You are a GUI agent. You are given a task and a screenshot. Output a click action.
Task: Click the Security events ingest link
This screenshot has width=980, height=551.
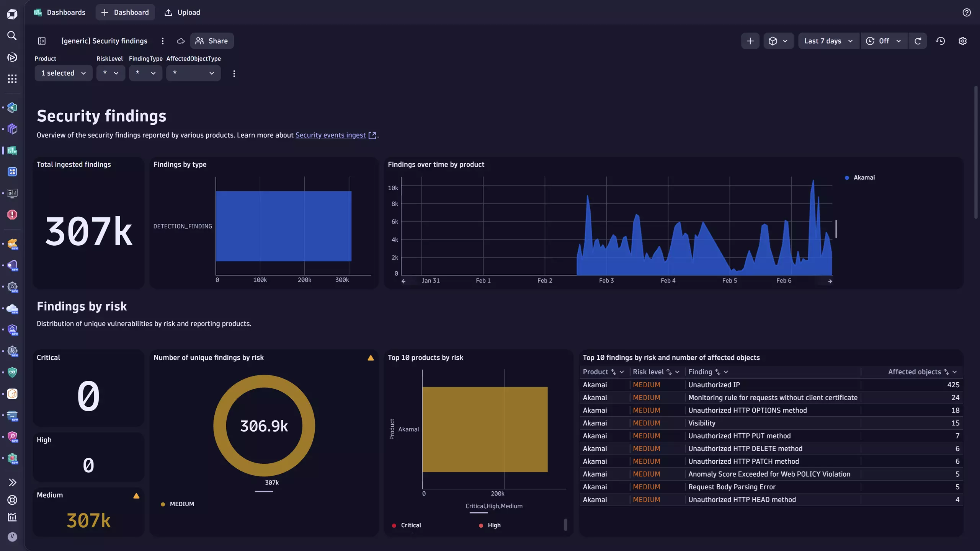pos(330,135)
